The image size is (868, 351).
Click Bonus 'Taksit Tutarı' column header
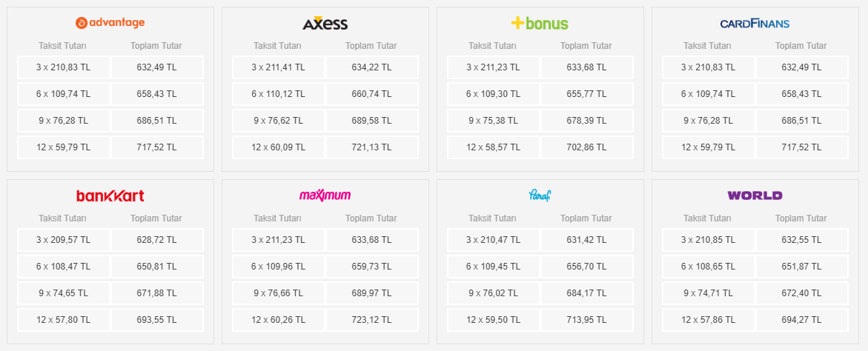tap(493, 46)
